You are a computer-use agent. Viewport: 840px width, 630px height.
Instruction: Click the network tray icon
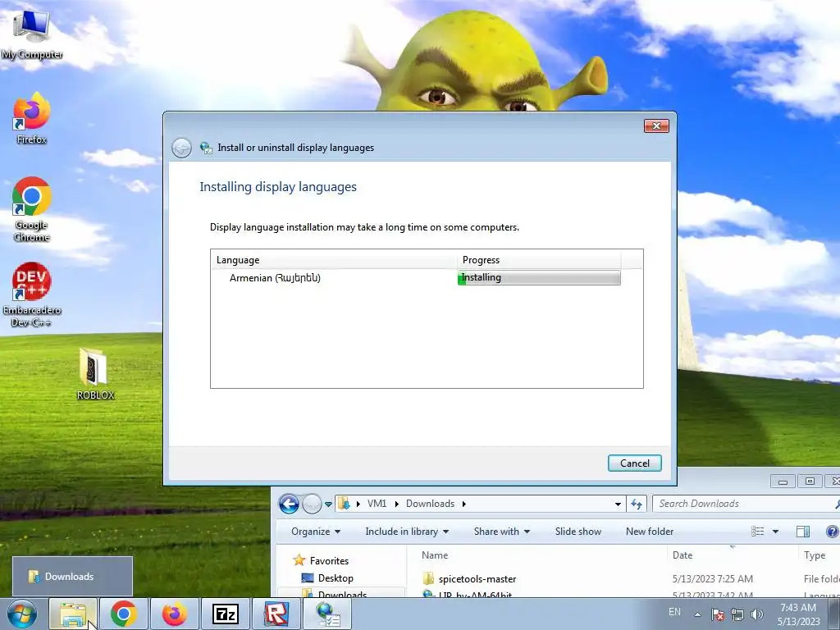[x=737, y=614]
